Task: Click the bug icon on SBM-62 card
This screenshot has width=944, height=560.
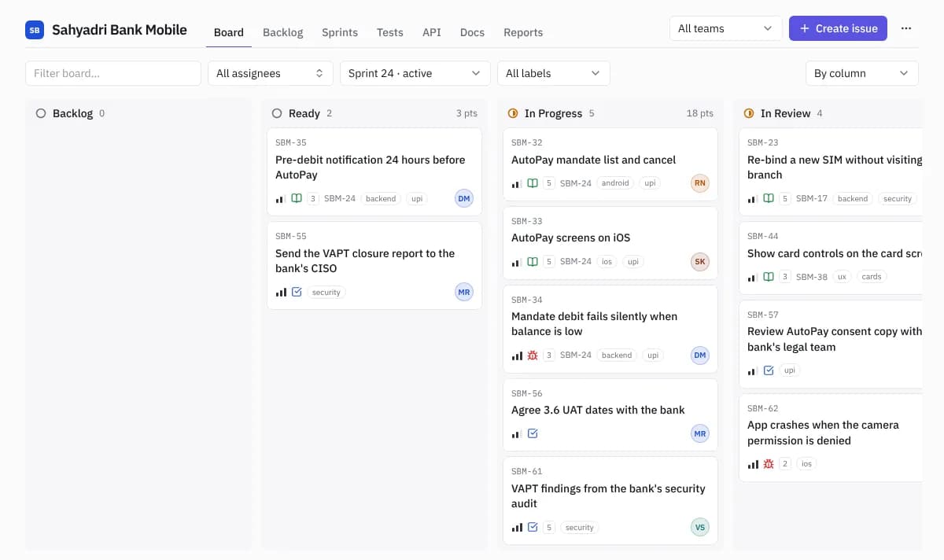Action: 769,464
